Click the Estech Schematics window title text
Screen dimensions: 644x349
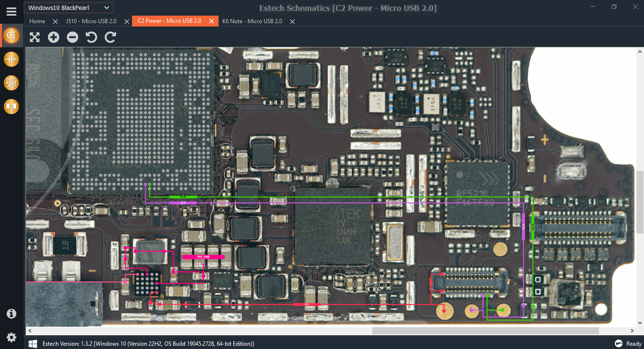click(348, 8)
